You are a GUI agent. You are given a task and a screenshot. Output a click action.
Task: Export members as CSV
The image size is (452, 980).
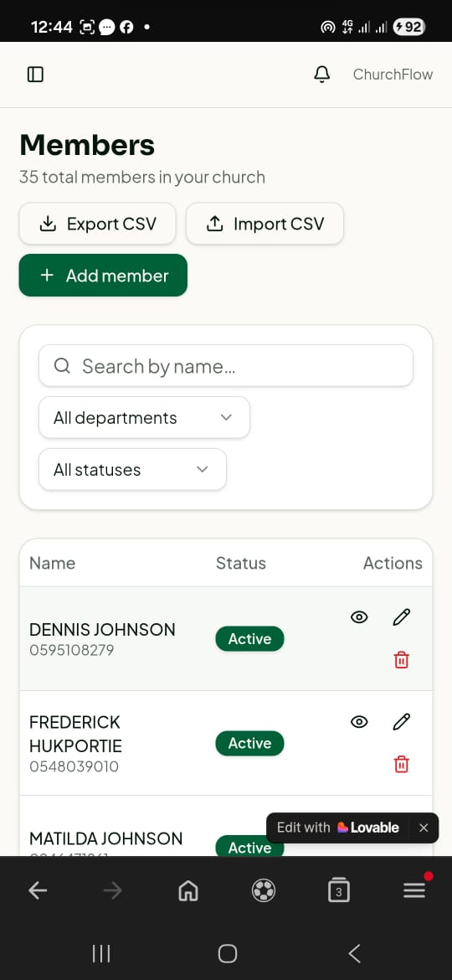click(x=97, y=224)
